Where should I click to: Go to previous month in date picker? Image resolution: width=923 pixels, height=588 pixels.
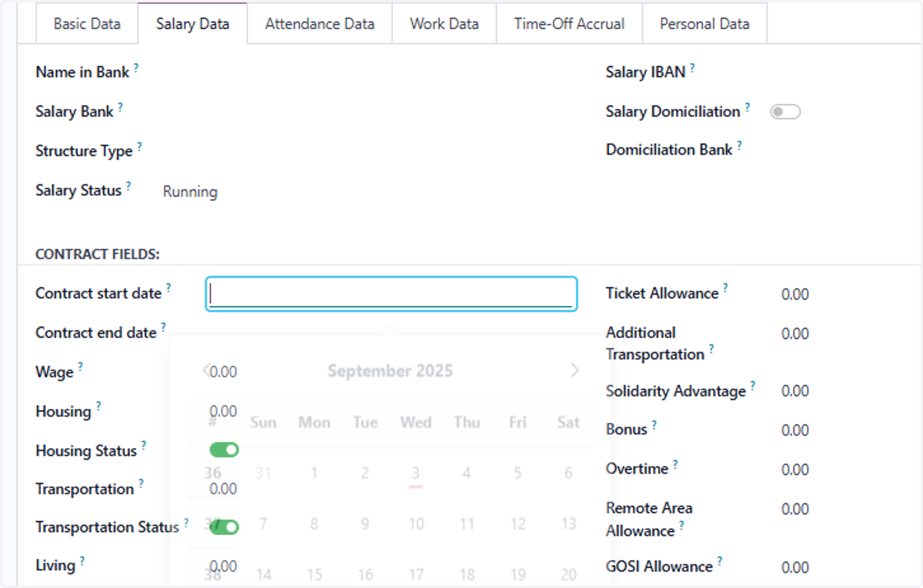click(206, 371)
